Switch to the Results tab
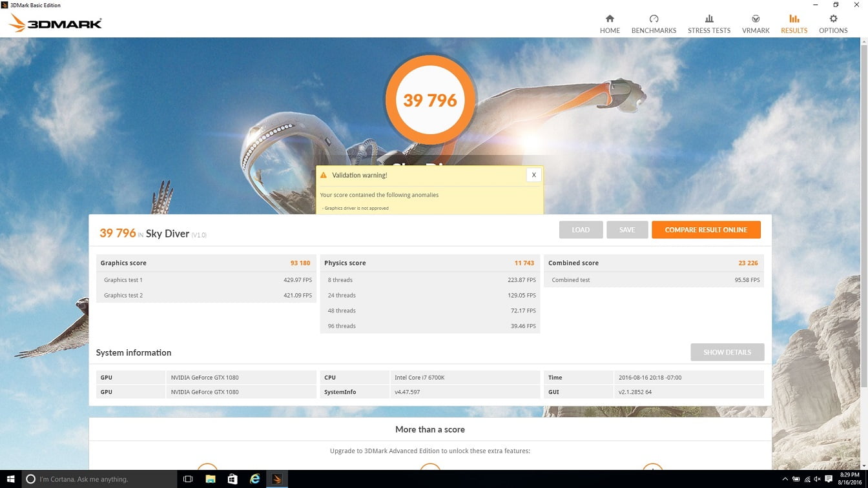This screenshot has height=488, width=868. click(794, 24)
